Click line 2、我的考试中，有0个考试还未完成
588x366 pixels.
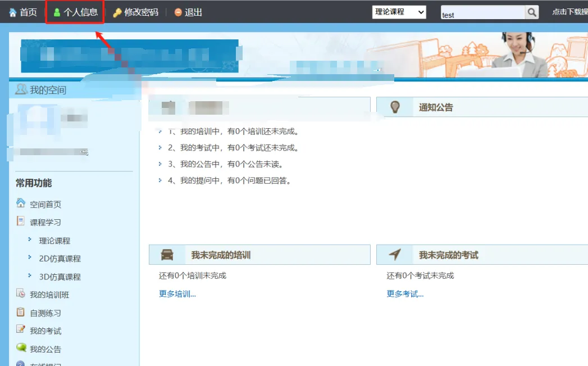[234, 147]
